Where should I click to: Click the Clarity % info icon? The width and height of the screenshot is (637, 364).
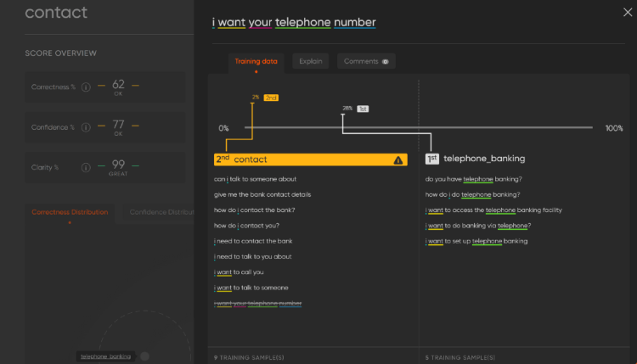(86, 167)
